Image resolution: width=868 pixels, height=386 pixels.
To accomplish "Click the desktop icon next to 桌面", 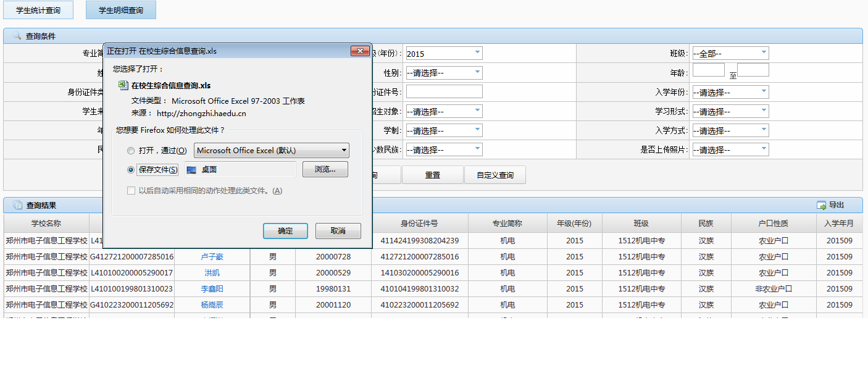I will click(x=191, y=170).
